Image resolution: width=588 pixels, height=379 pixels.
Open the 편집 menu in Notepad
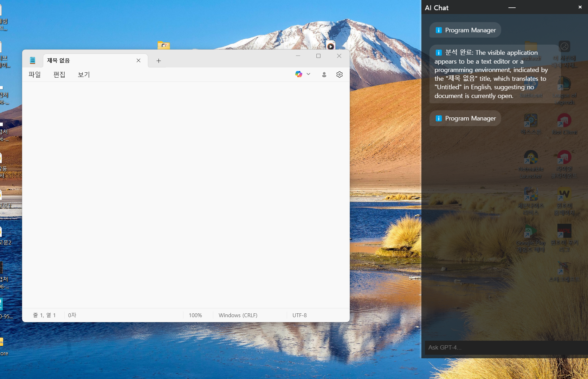tap(59, 74)
